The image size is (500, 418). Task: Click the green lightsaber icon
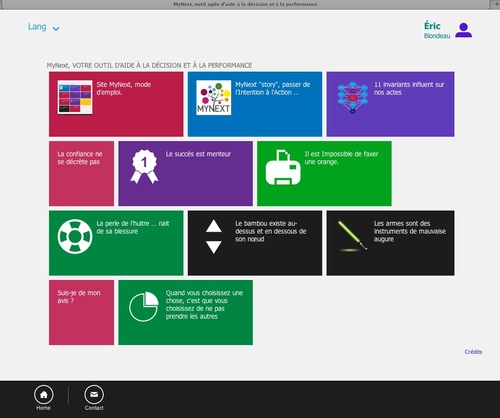pyautogui.click(x=353, y=236)
